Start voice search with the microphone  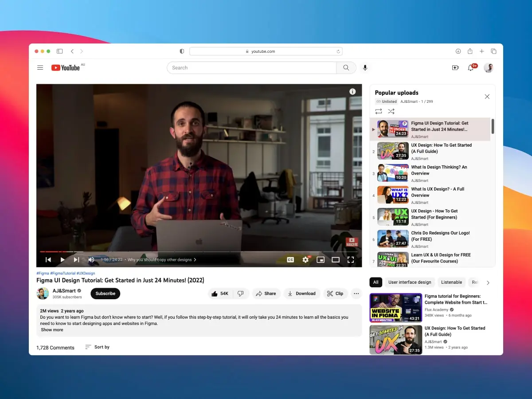pyautogui.click(x=365, y=68)
